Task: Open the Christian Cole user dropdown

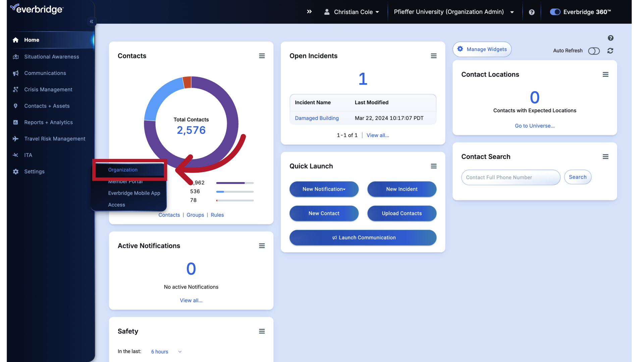Action: click(352, 12)
